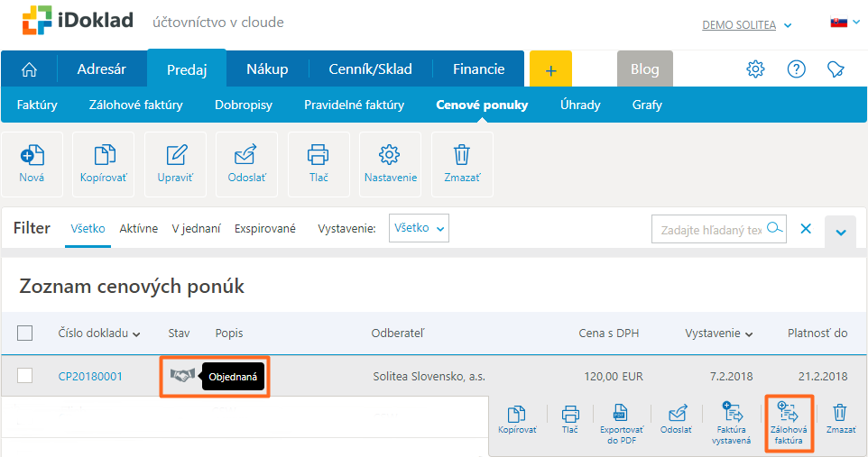Toggle the select-all checkbox in table header
The image size is (868, 457).
point(25,334)
